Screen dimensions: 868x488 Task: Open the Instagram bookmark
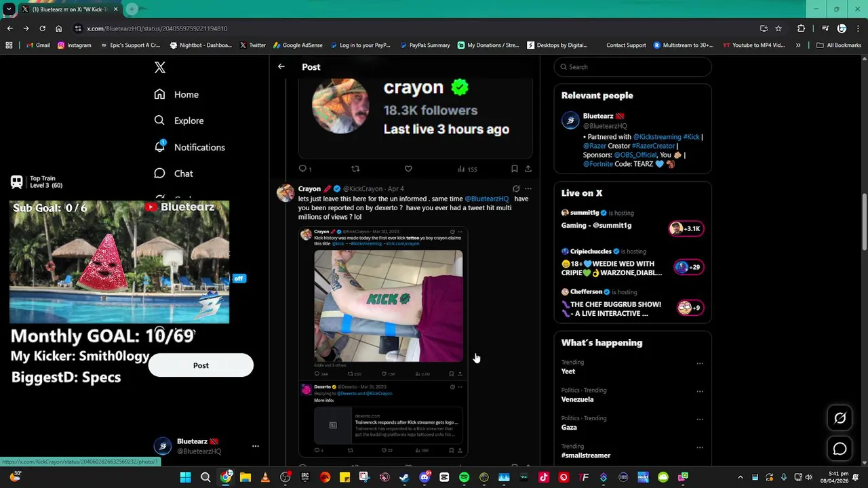point(74,45)
